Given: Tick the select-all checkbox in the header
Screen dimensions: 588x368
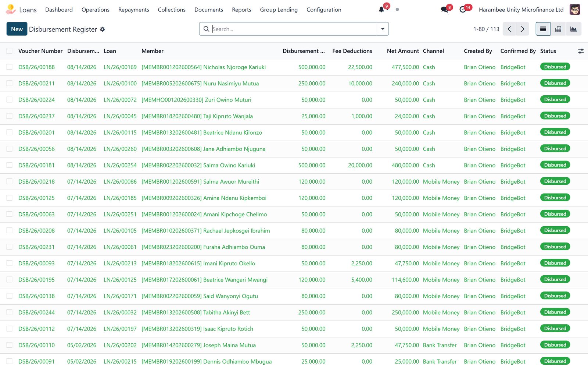Looking at the screenshot, I should pyautogui.click(x=10, y=51).
